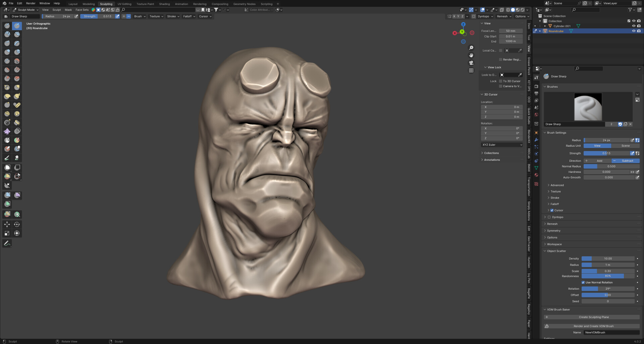Image resolution: width=644 pixels, height=344 pixels.
Task: Click the Subtract direction minus icon in header
Action: 128,16
